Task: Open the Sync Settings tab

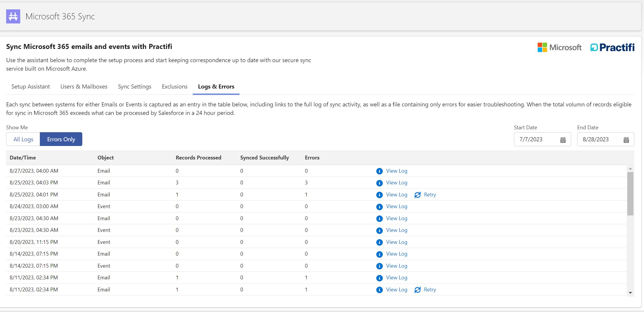Action: point(134,86)
